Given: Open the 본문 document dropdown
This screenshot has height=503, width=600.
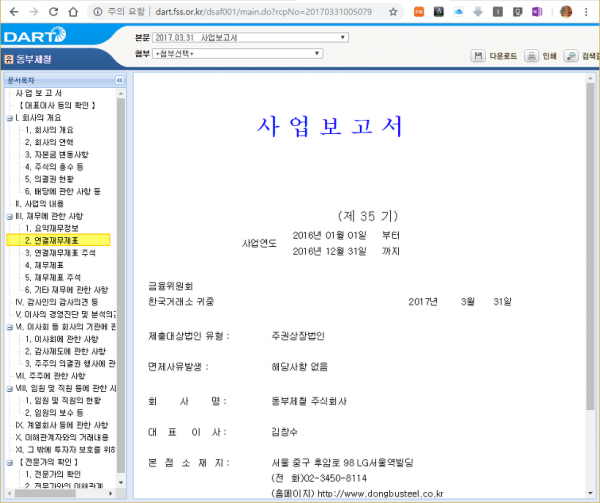Looking at the screenshot, I should coord(250,37).
